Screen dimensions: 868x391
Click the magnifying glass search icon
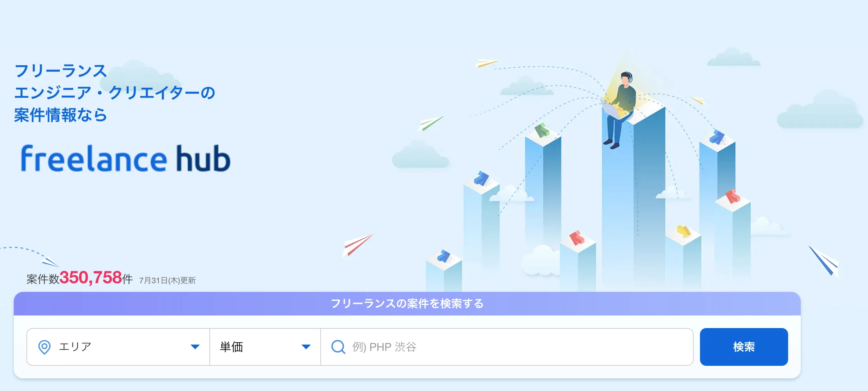pos(338,347)
